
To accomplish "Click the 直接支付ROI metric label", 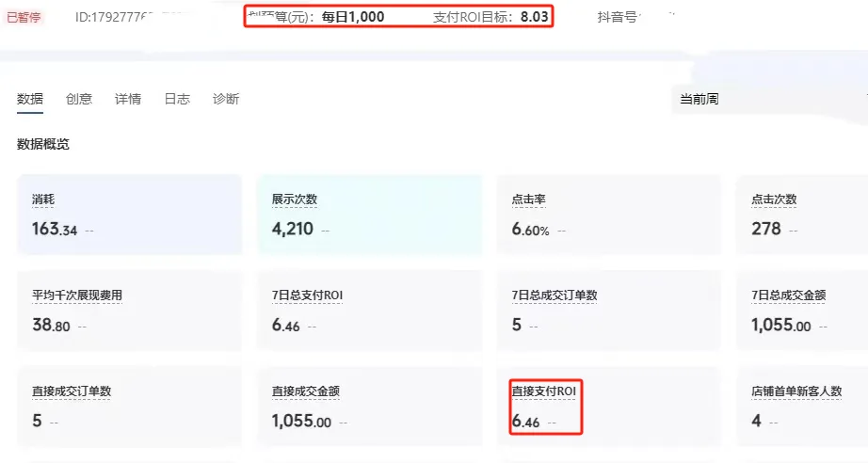I will click(543, 391).
